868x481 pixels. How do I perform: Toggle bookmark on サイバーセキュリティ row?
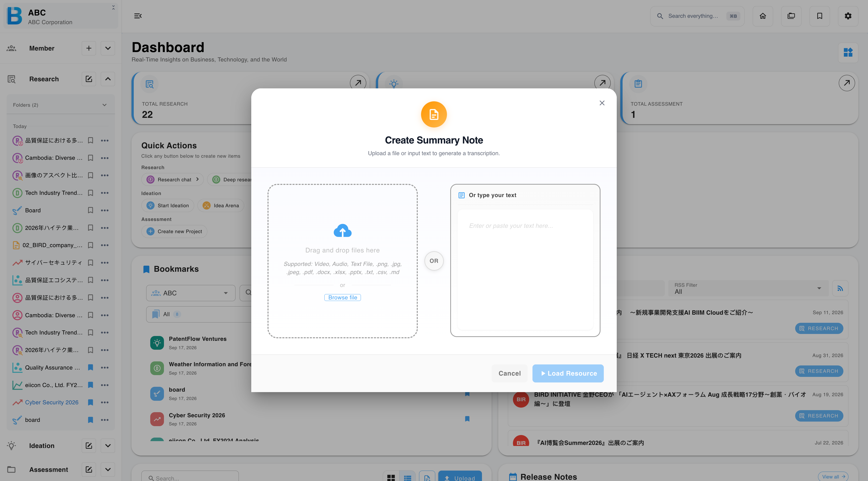click(x=90, y=263)
